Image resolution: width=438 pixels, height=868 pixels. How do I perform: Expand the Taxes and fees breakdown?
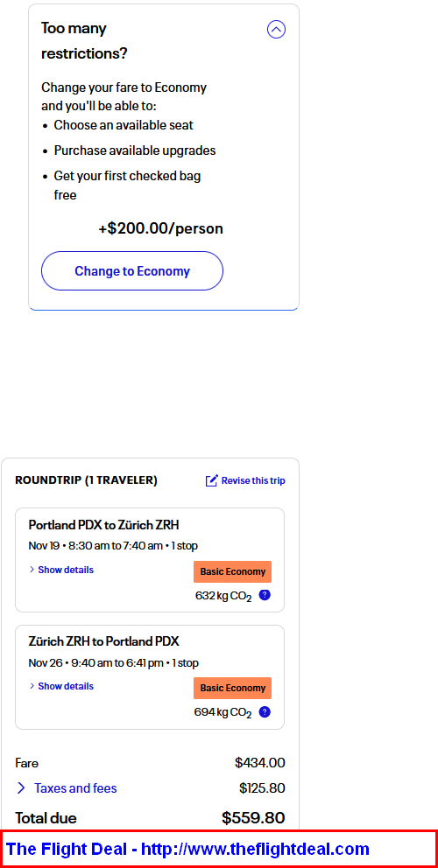[x=75, y=787]
